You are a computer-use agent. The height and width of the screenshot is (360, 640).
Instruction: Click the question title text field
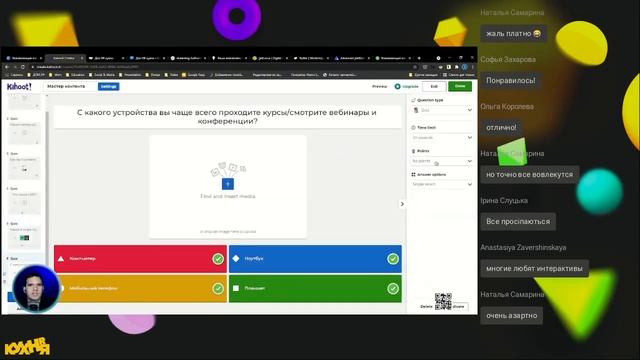(x=228, y=117)
